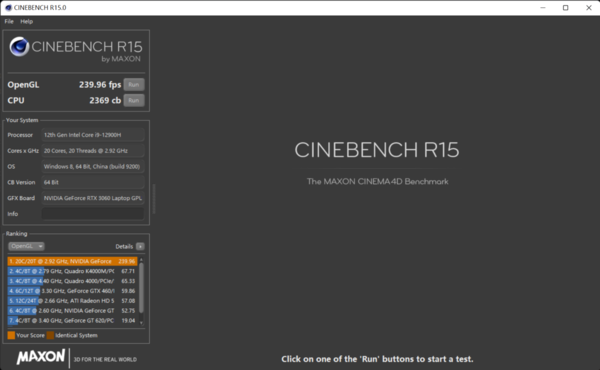Select ranking row 1 with score 239.96
The height and width of the screenshot is (370, 600).
[x=72, y=261]
